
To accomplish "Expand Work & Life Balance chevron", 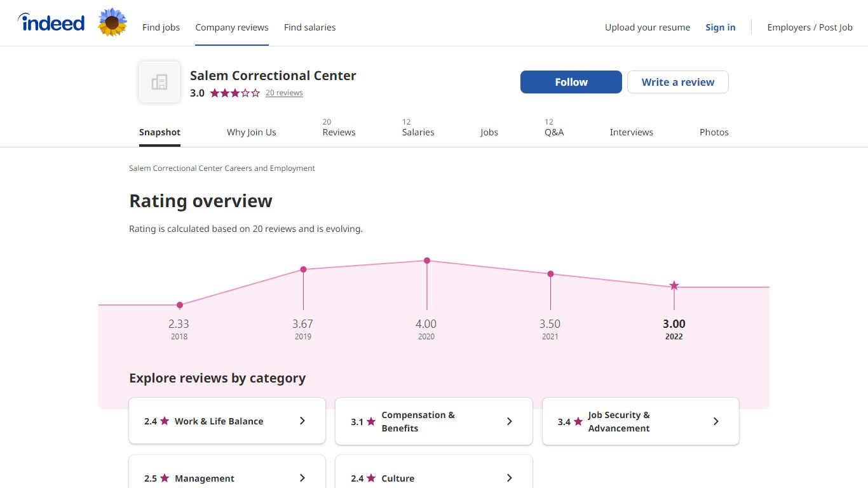I will pyautogui.click(x=302, y=421).
